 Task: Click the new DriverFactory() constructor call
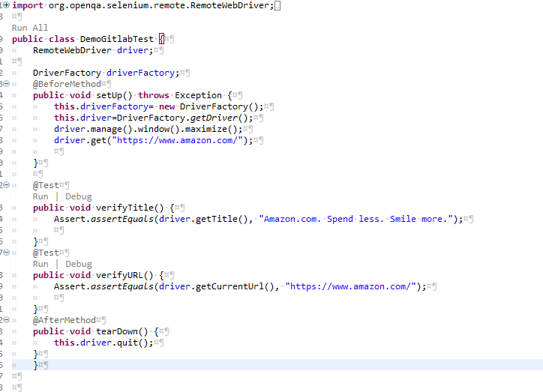[x=208, y=106]
